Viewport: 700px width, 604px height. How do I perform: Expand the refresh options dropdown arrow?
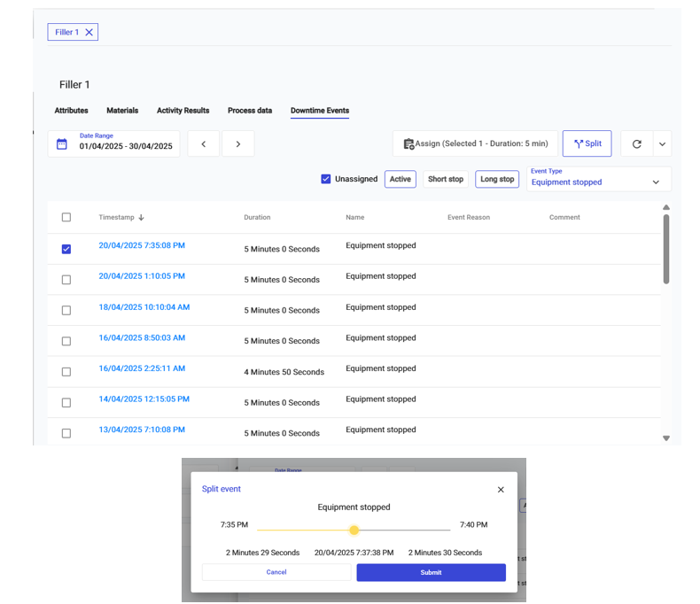point(662,144)
